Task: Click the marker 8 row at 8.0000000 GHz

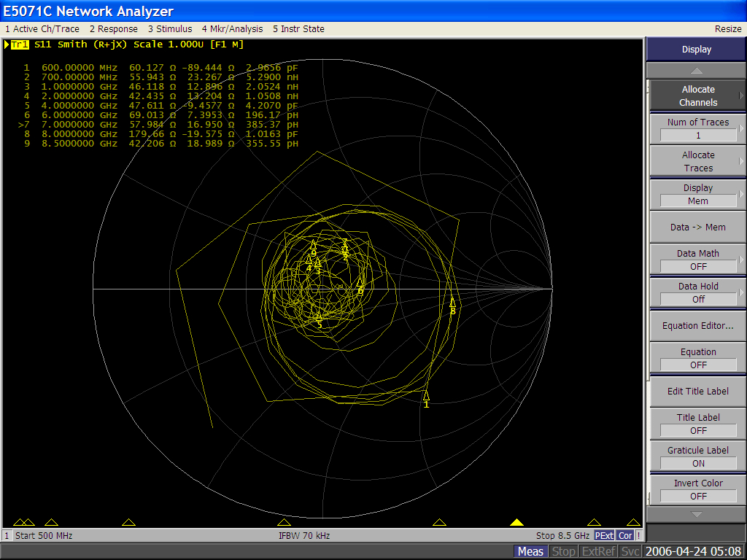Action: point(161,134)
